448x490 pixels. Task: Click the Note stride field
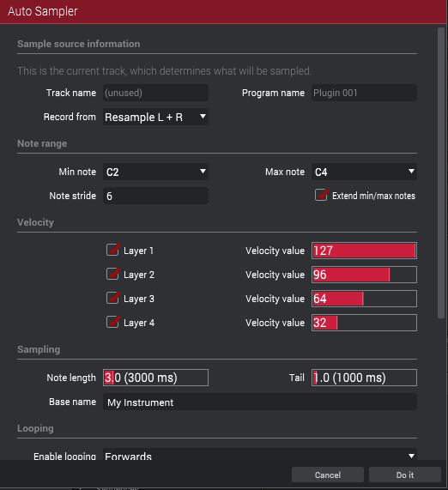(x=155, y=196)
